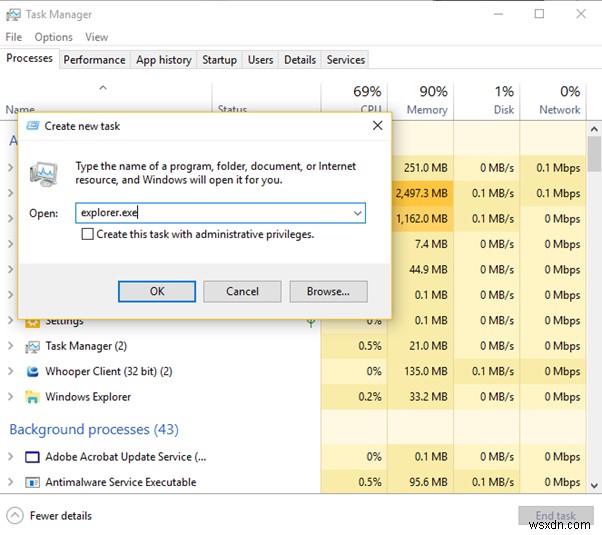
Task: Click the Adobe Acrobat Update Service icon
Action: 32,457
